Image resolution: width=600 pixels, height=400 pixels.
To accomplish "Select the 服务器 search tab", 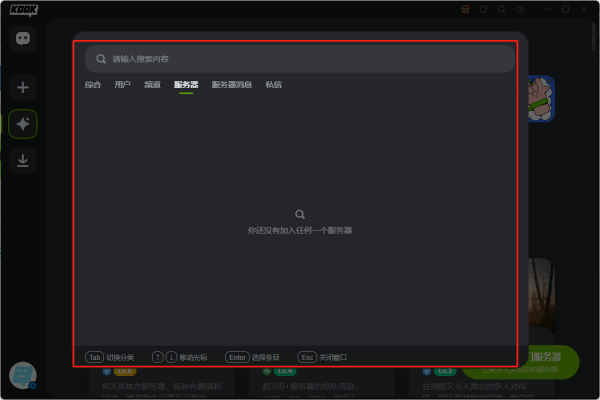I will tap(186, 85).
